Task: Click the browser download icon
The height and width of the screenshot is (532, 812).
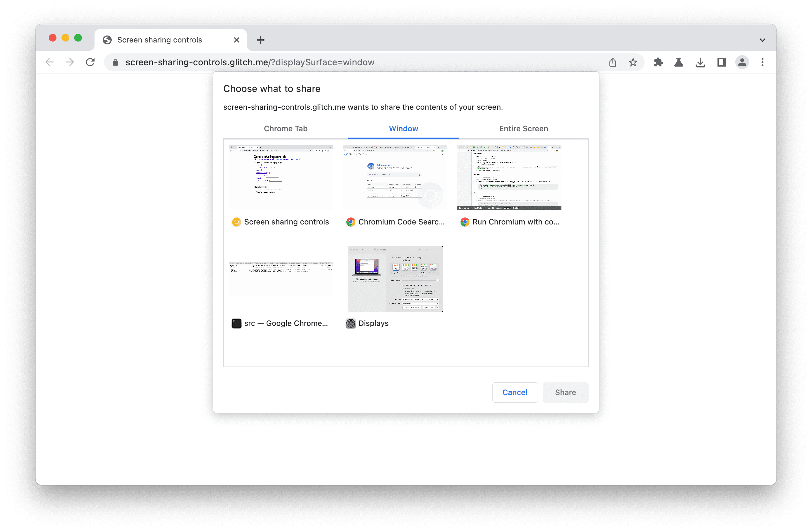Action: pos(700,62)
